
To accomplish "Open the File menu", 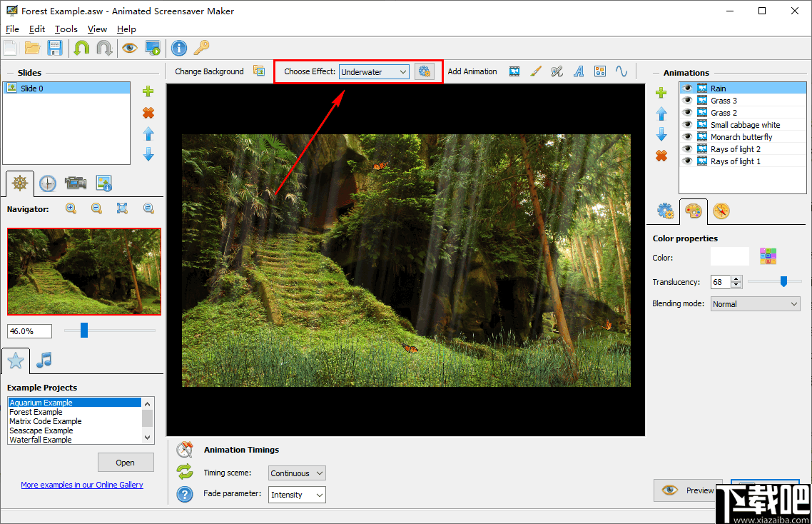I will coord(12,29).
